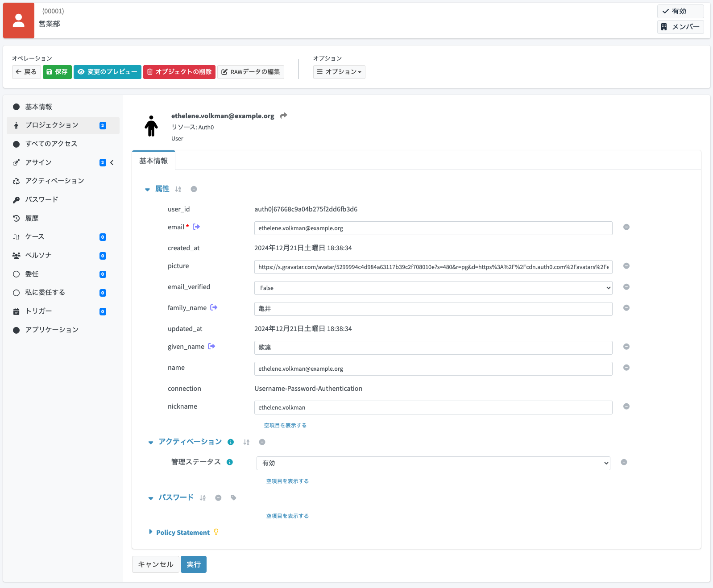
Task: Open アクティベーション in the sidebar
Action: coord(63,181)
